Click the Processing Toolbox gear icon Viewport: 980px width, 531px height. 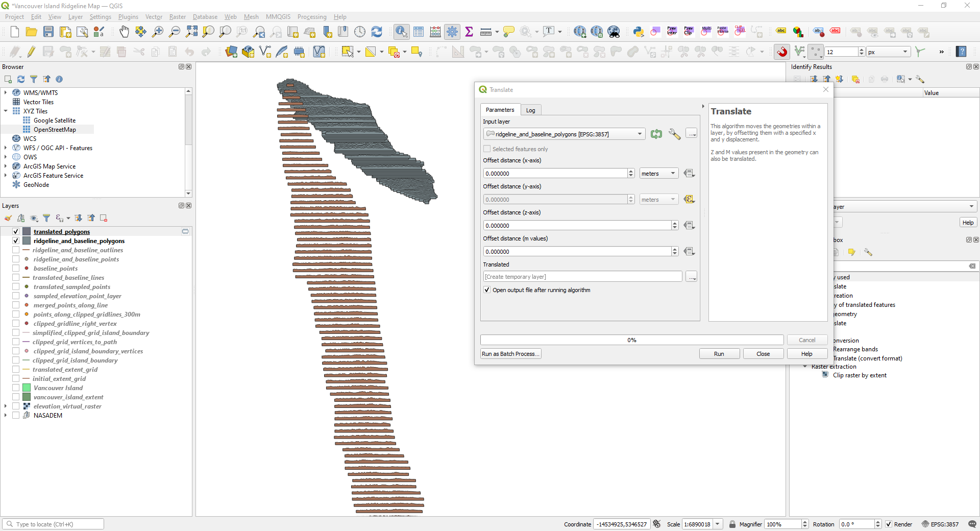452,32
